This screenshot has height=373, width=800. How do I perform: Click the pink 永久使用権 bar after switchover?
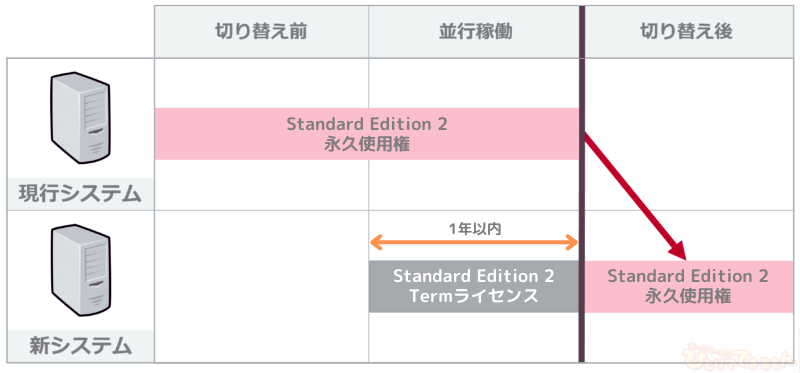[689, 286]
